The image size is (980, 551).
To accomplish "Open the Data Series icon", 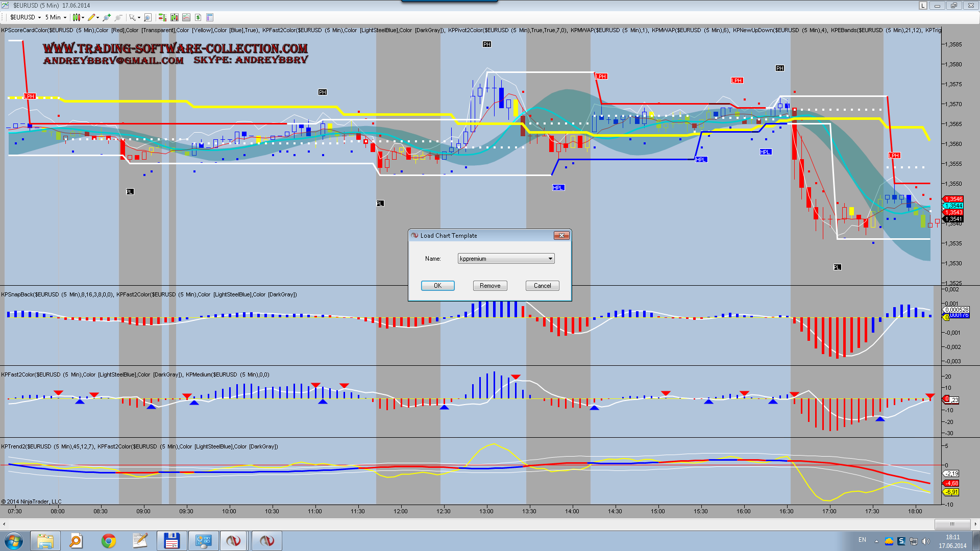I will click(x=175, y=17).
